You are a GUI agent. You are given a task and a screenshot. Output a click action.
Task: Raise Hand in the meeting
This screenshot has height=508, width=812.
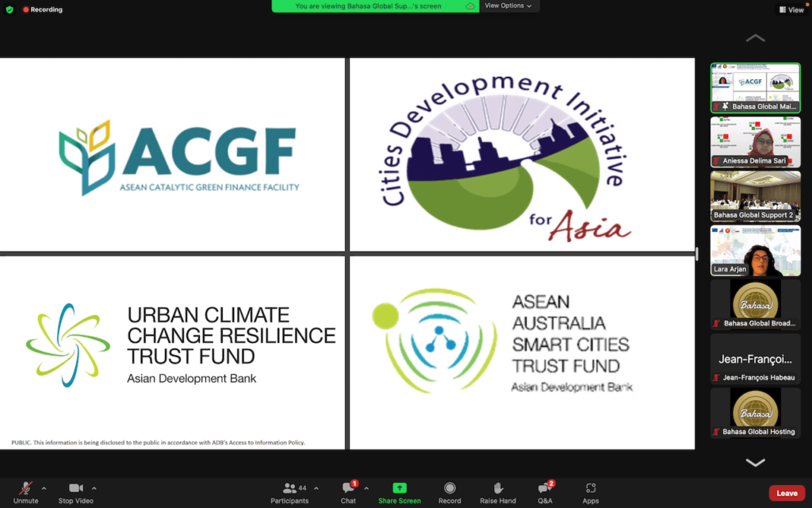(498, 492)
